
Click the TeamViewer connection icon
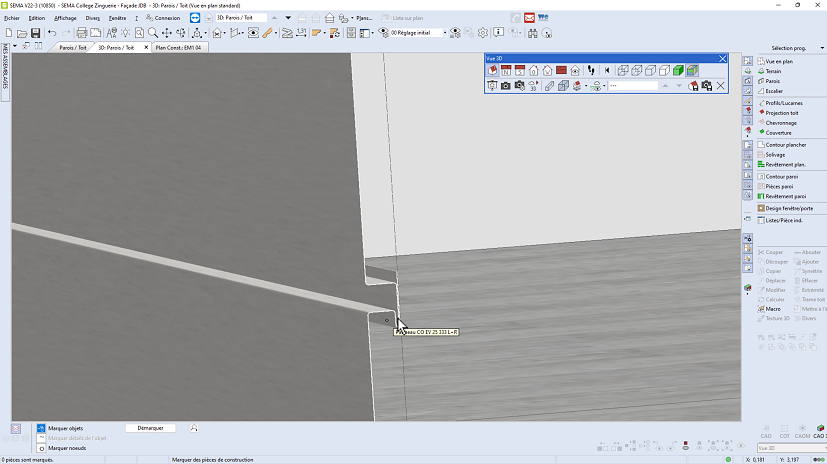(x=195, y=18)
